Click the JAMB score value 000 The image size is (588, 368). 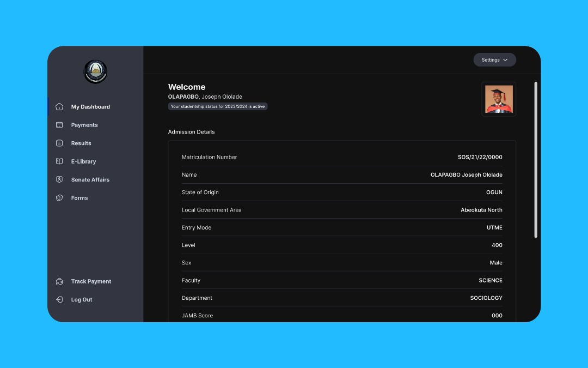[x=497, y=316]
